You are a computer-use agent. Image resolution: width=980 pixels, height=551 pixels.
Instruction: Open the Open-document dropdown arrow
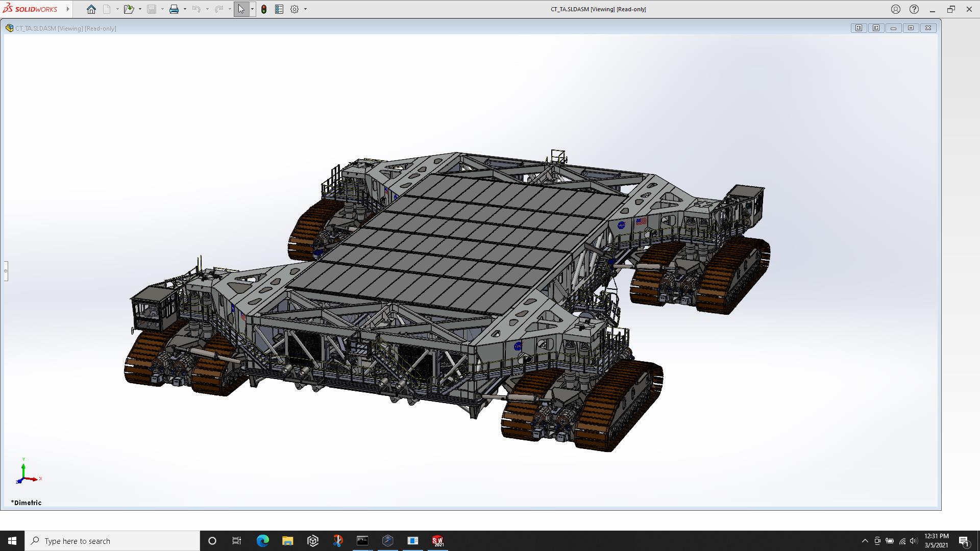[140, 9]
